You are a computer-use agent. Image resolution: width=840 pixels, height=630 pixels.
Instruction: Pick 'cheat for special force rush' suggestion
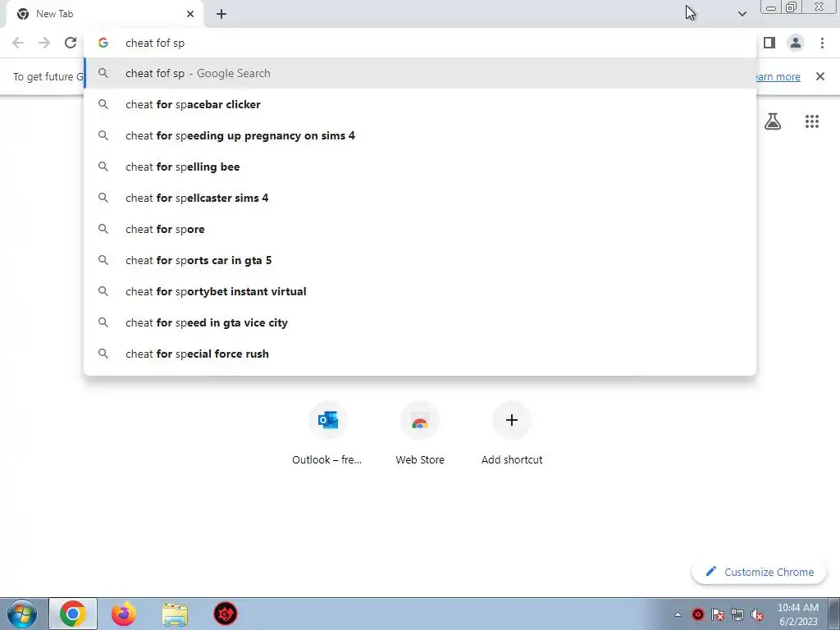(x=420, y=354)
